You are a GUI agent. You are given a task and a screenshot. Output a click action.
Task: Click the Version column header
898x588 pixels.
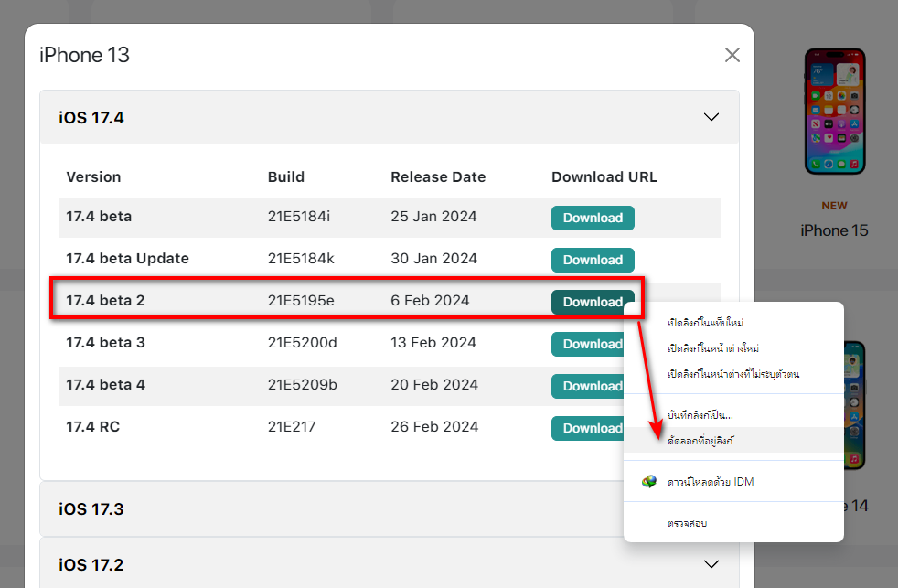click(93, 176)
